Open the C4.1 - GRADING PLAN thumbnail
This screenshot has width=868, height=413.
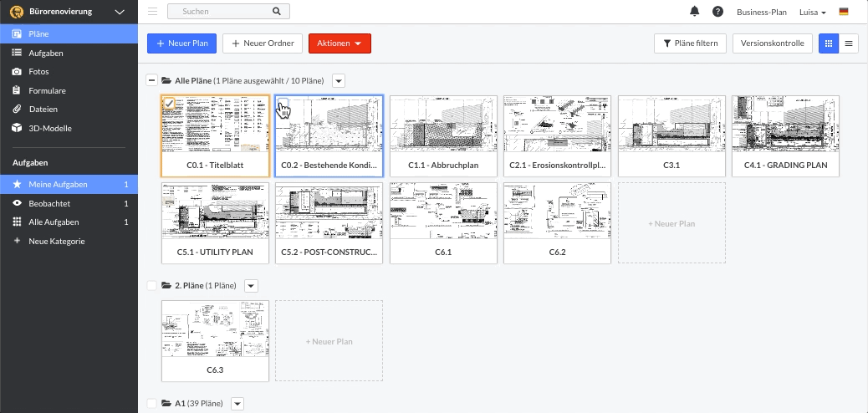click(785, 124)
